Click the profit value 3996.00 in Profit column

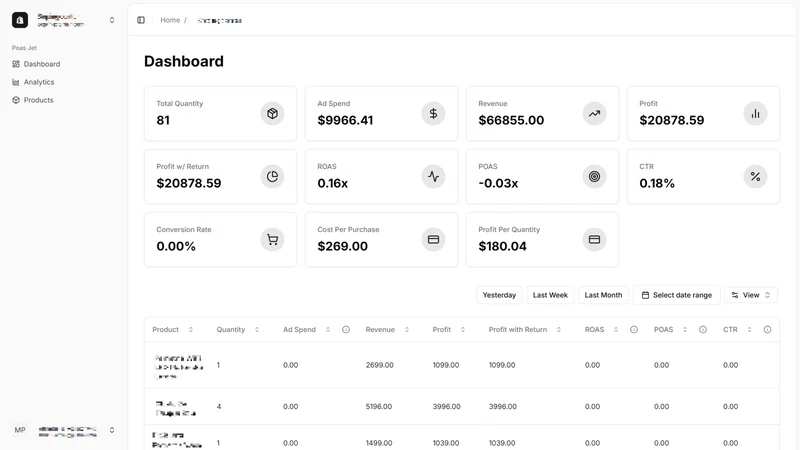click(446, 407)
